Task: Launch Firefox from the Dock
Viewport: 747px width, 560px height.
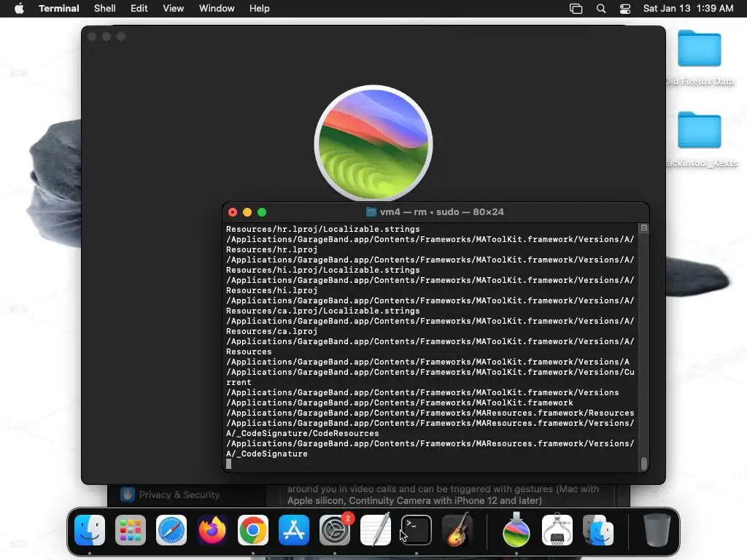Action: coord(212,530)
